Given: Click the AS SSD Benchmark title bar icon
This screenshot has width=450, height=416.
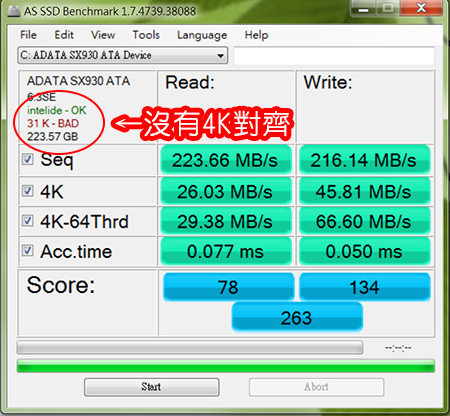Looking at the screenshot, I should 14,11.
